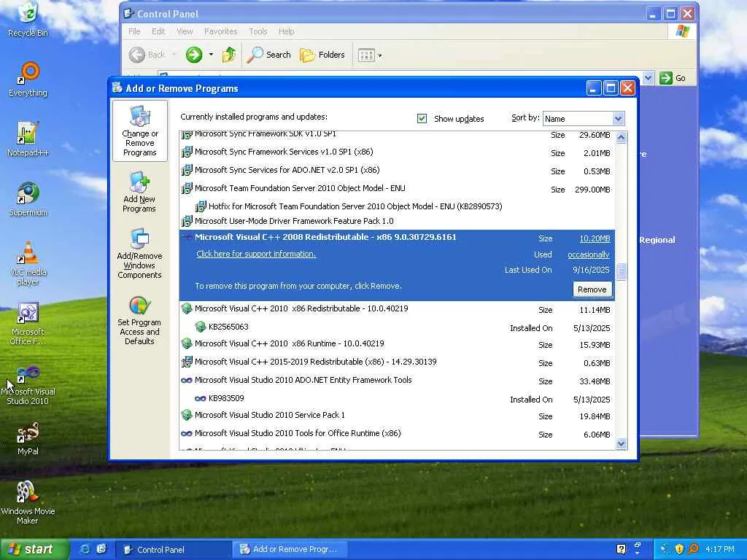The image size is (747, 560).
Task: Click the program list scroll up arrow
Action: point(622,138)
